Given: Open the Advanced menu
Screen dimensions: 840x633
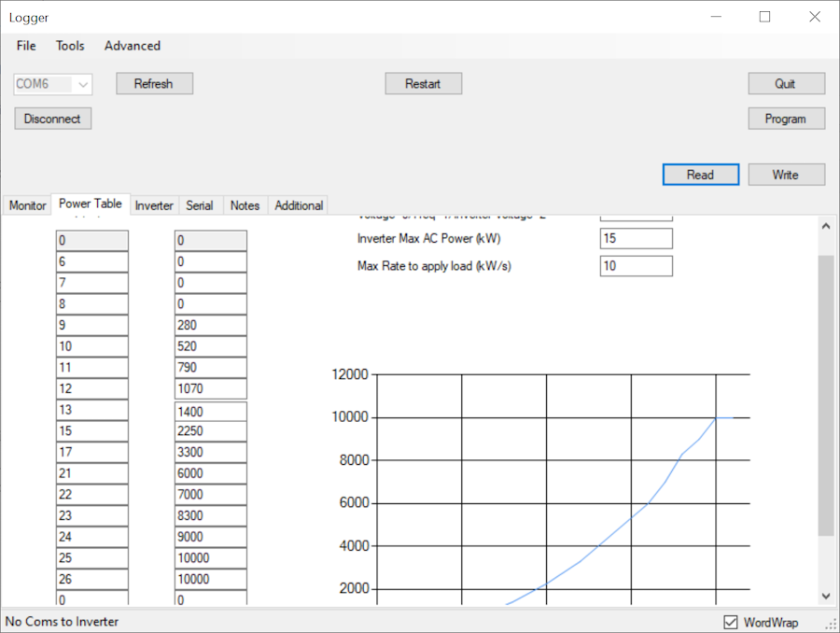Looking at the screenshot, I should (133, 46).
